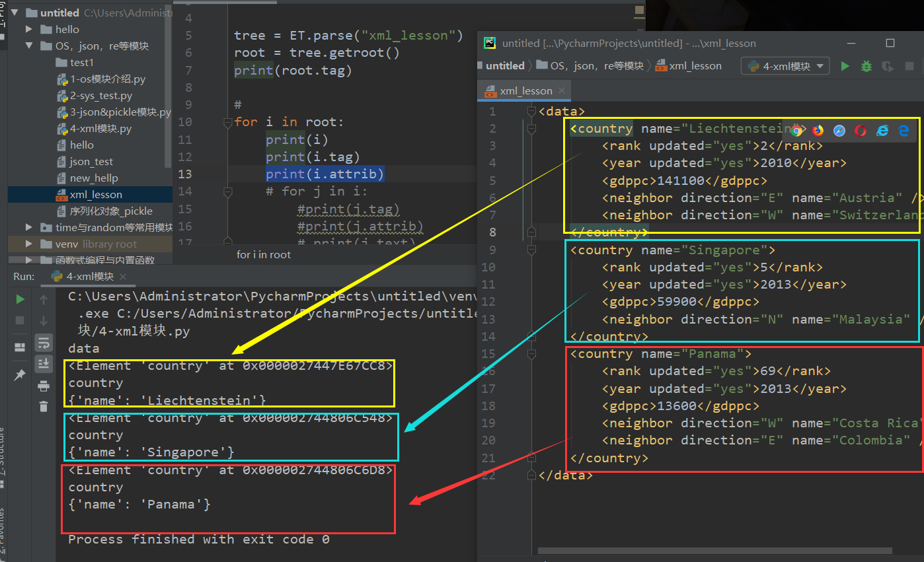Close the xml_lesson editor tab
The image size is (924, 562).
click(562, 90)
